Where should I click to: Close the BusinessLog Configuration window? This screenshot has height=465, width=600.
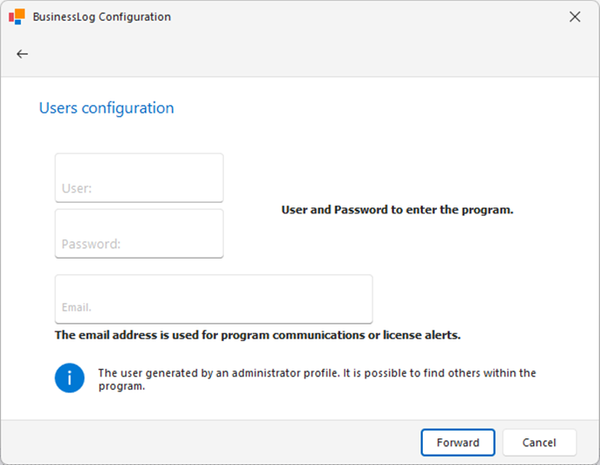pos(574,17)
